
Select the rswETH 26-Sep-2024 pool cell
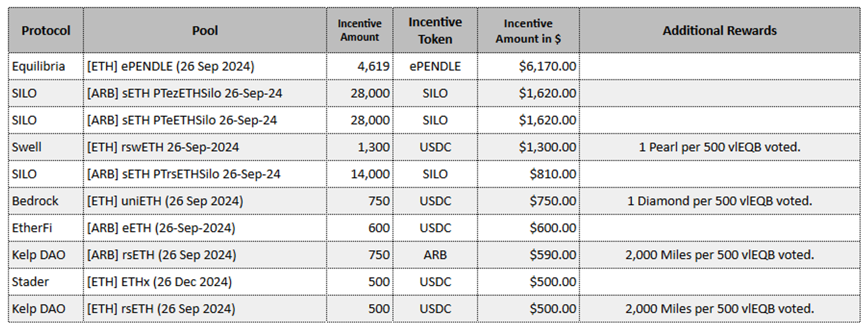pyautogui.click(x=163, y=147)
